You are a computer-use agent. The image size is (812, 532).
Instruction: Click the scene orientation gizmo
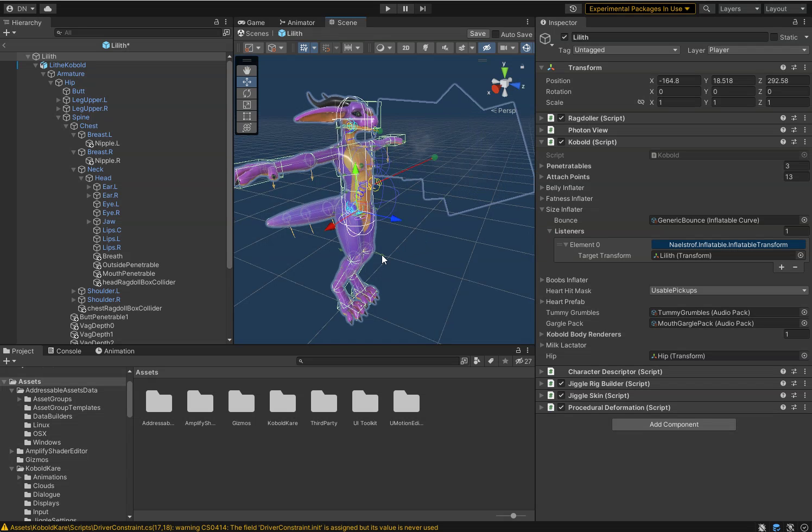505,84
